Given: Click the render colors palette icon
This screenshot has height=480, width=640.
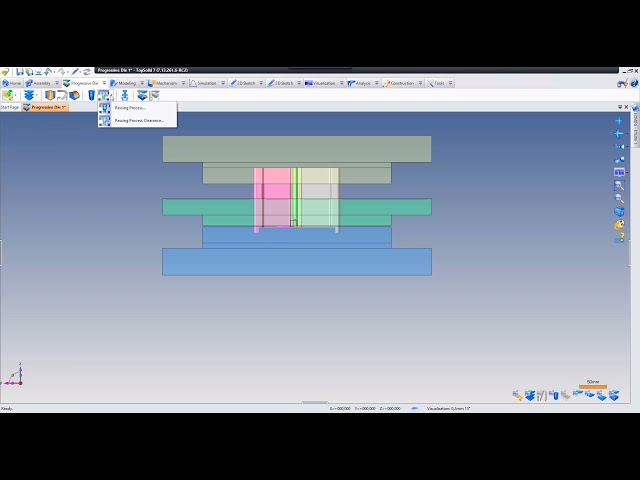Looking at the screenshot, I should click(619, 224).
